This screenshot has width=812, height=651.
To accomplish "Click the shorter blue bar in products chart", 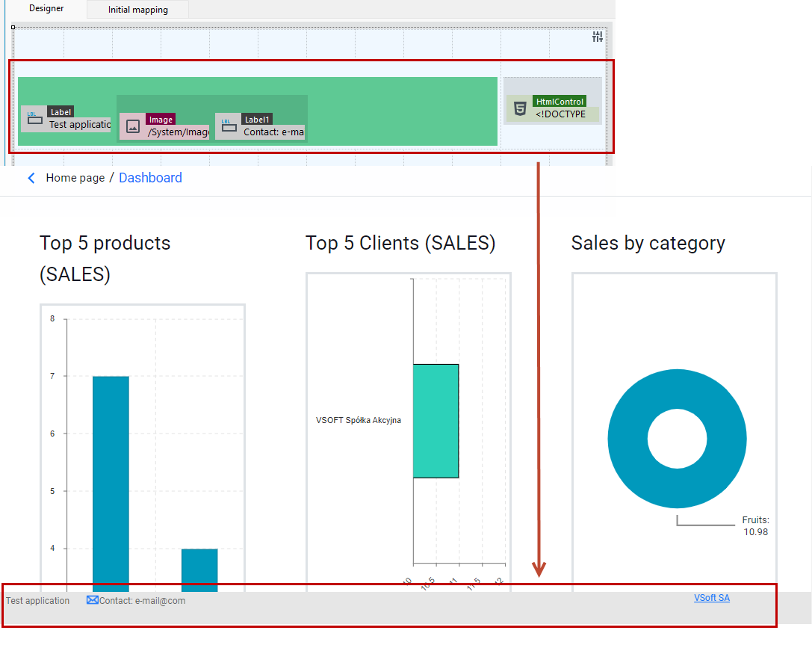I will [199, 570].
